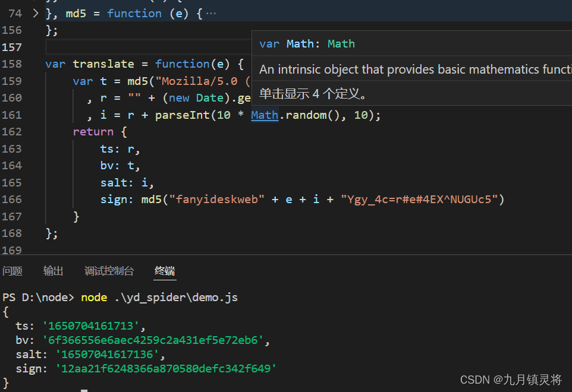This screenshot has height=392, width=572.
Task: Click md5 function name on line 74
Action: [x=76, y=14]
